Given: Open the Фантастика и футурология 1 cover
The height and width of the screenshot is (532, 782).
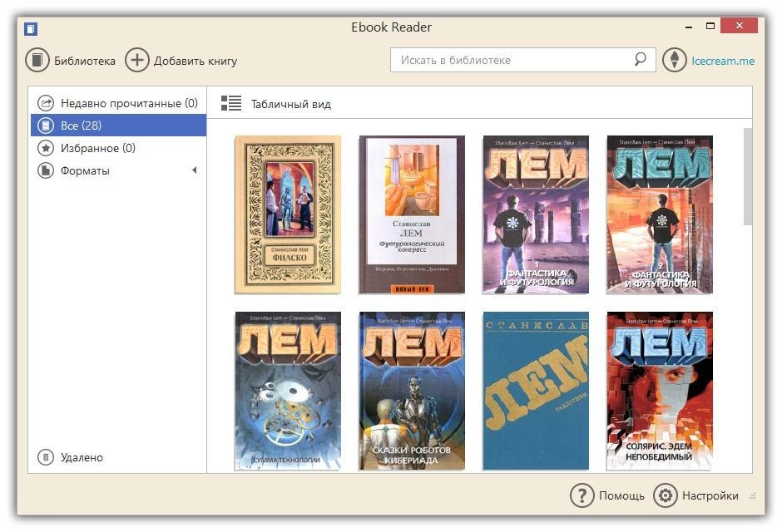Looking at the screenshot, I should point(536,214).
